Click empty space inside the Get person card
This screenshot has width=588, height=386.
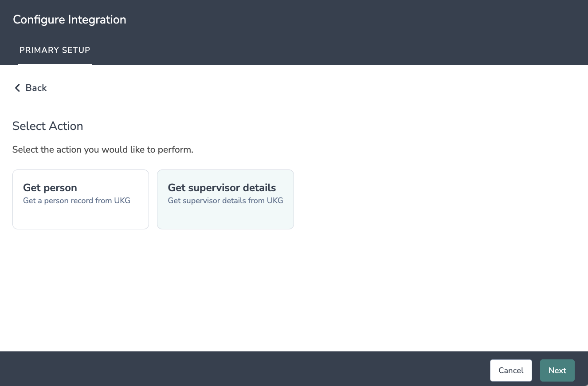pyautogui.click(x=81, y=217)
